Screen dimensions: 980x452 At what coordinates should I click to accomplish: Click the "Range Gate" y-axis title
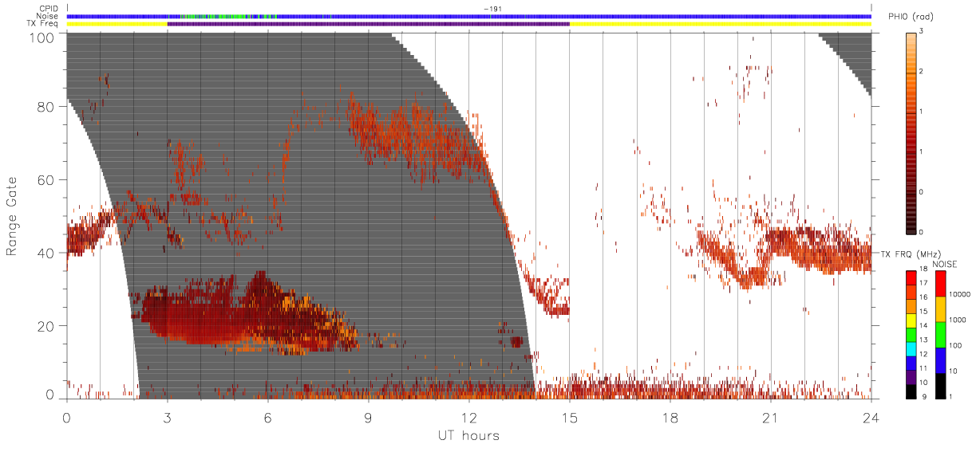(x=13, y=217)
